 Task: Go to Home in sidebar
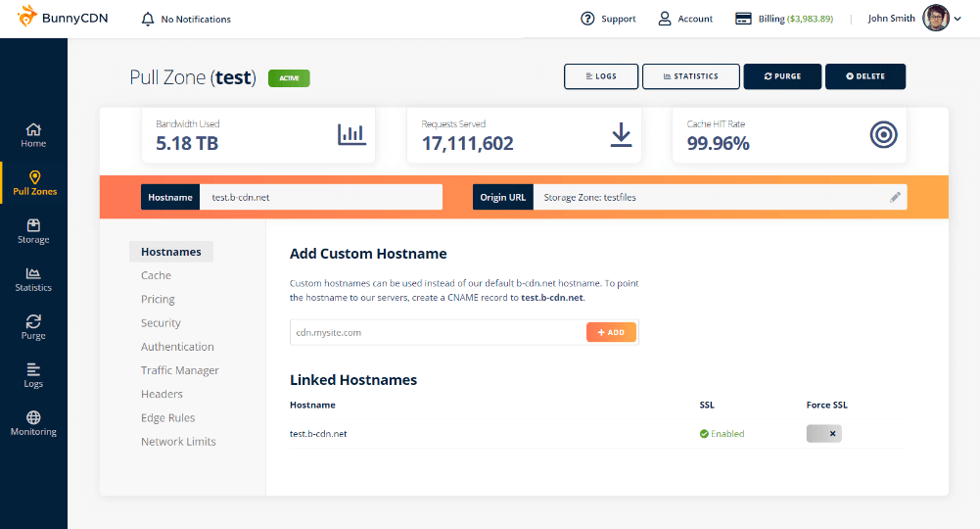[33, 135]
